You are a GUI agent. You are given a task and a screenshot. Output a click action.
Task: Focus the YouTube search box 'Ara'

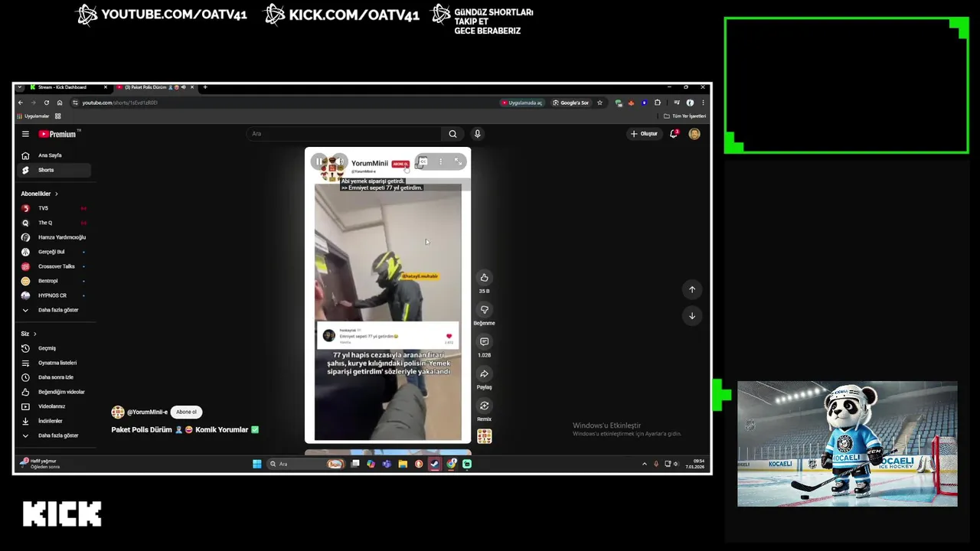[345, 134]
